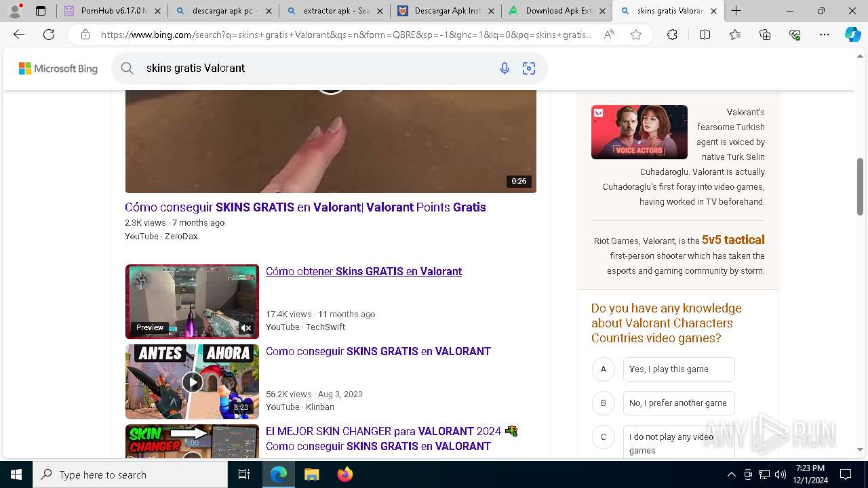Add a new browser tab
Screen dimensions: 868x488
point(736,11)
